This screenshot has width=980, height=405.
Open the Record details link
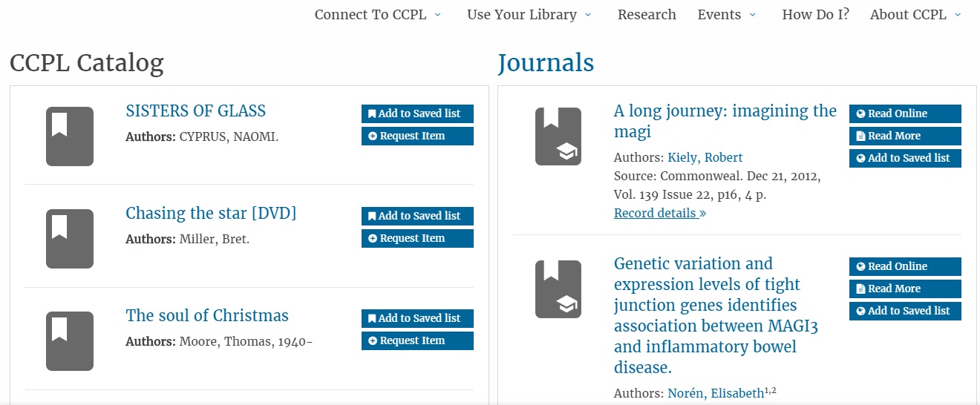(659, 214)
